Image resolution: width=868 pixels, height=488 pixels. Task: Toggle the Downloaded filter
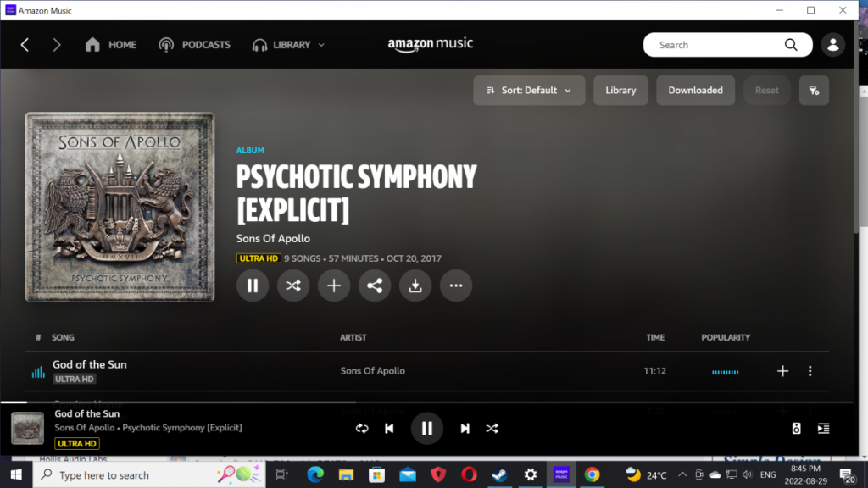[695, 90]
